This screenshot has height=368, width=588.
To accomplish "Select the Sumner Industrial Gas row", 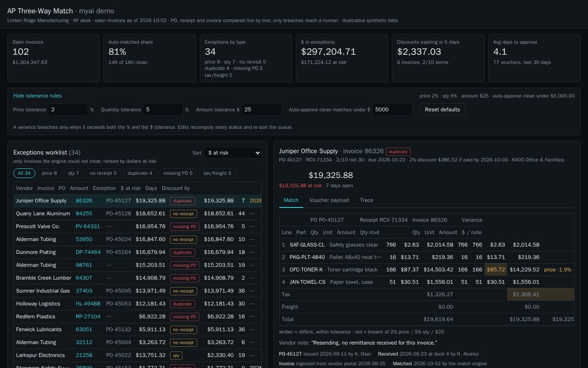I will click(x=137, y=291).
